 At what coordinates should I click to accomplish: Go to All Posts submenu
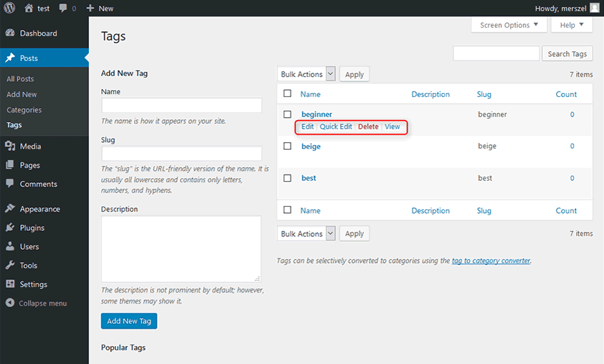[x=20, y=79]
